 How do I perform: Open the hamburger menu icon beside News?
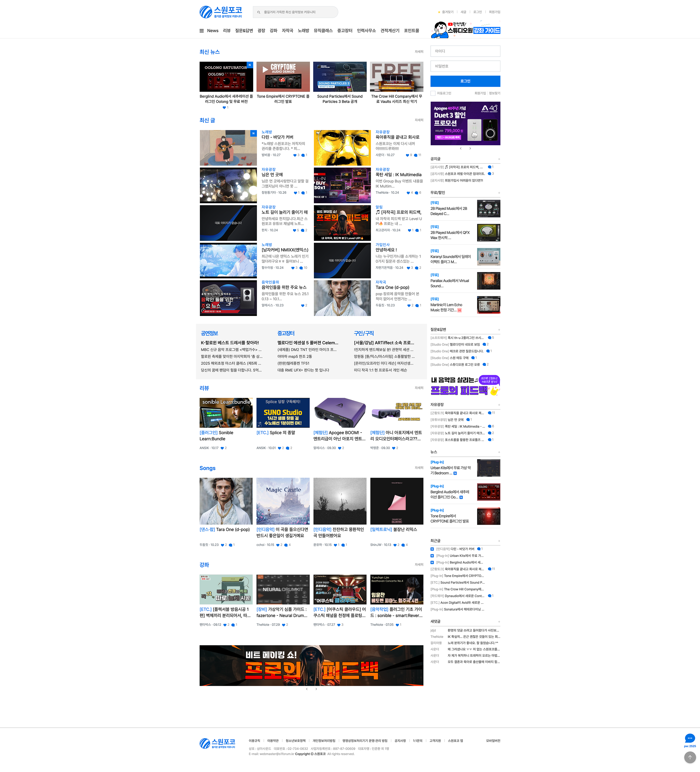(x=202, y=31)
